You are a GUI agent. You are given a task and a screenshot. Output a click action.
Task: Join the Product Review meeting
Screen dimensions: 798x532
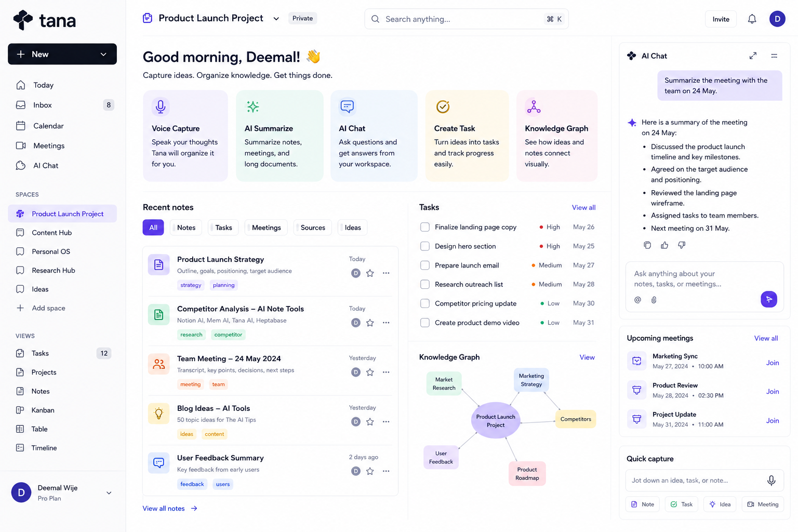[x=773, y=392]
